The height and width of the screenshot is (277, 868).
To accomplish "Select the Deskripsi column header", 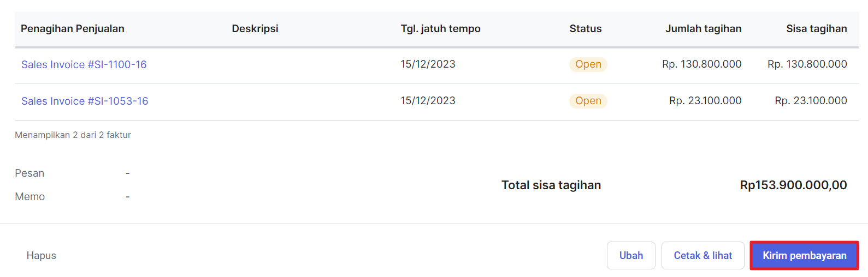I will coord(255,29).
